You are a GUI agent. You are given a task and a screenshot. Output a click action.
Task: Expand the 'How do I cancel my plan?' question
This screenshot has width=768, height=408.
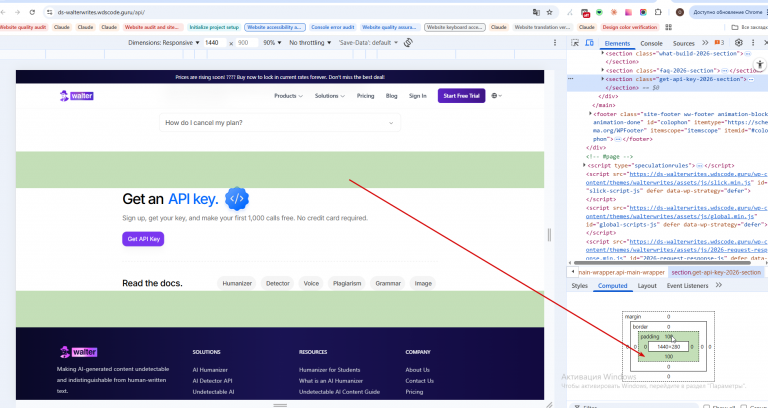pos(280,123)
